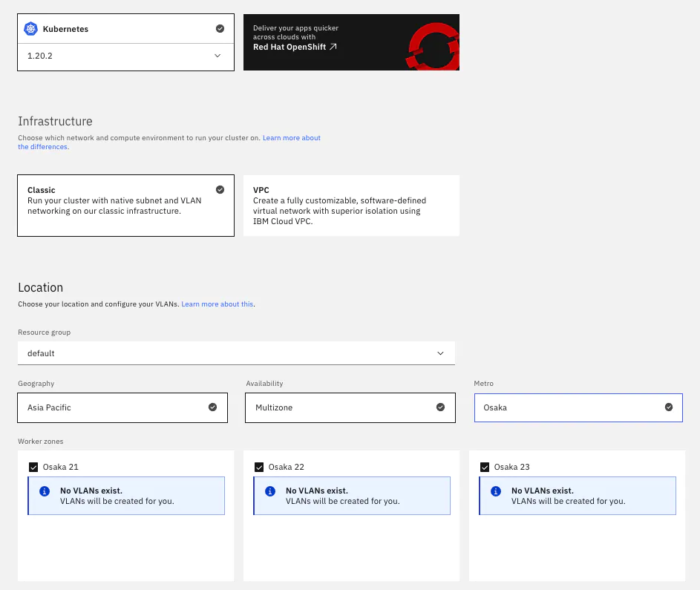The width and height of the screenshot is (700, 590).
Task: Uncheck the Osaka 23 worker zone
Action: [x=485, y=467]
